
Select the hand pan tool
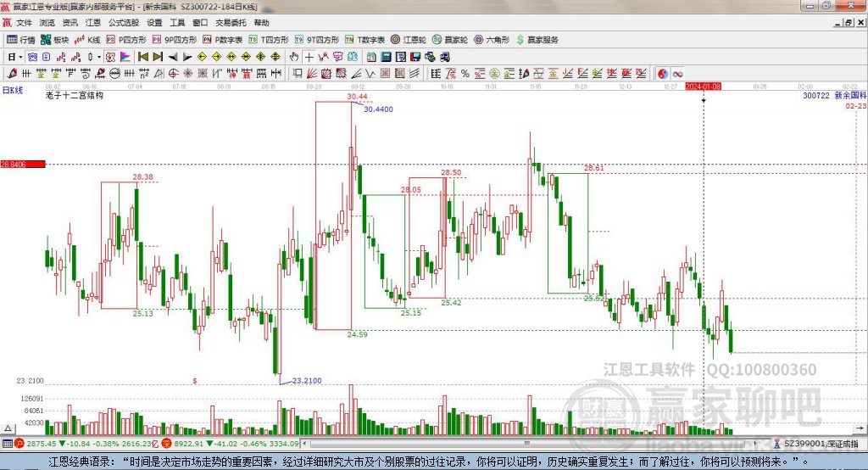tap(294, 57)
